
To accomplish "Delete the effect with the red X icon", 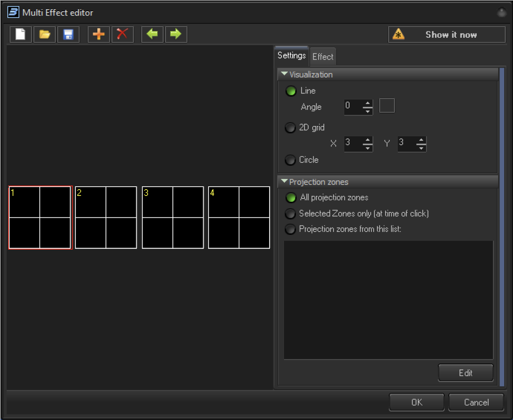I will 122,34.
